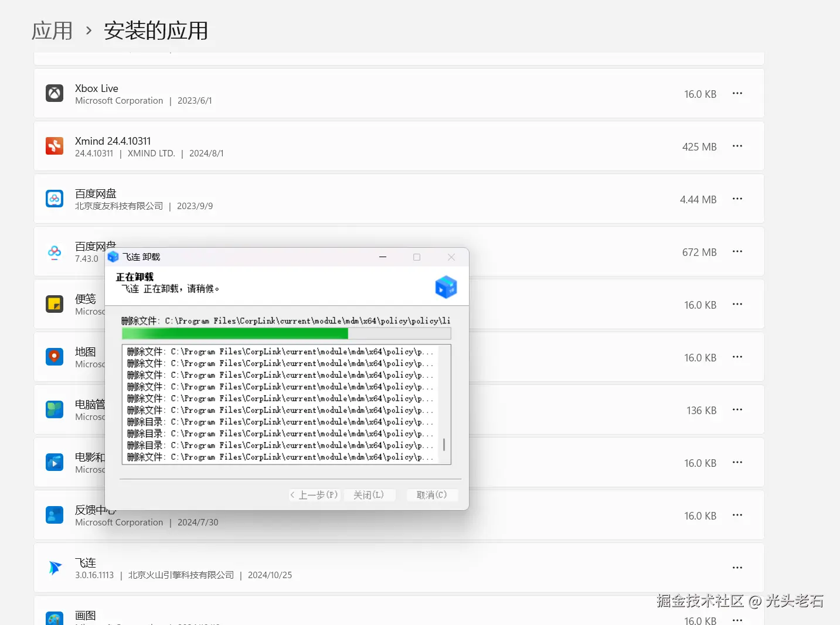Click the 4.44 MB size value

point(698,200)
